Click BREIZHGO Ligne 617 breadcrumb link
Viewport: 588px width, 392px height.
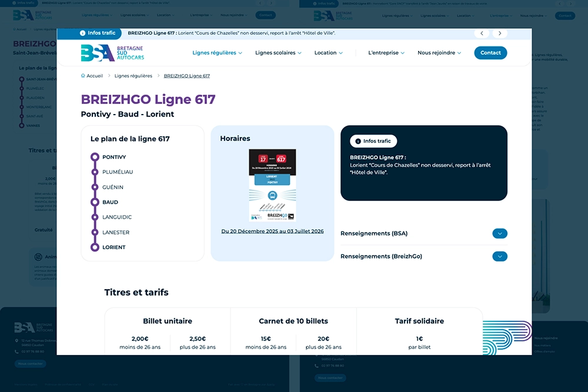[187, 76]
